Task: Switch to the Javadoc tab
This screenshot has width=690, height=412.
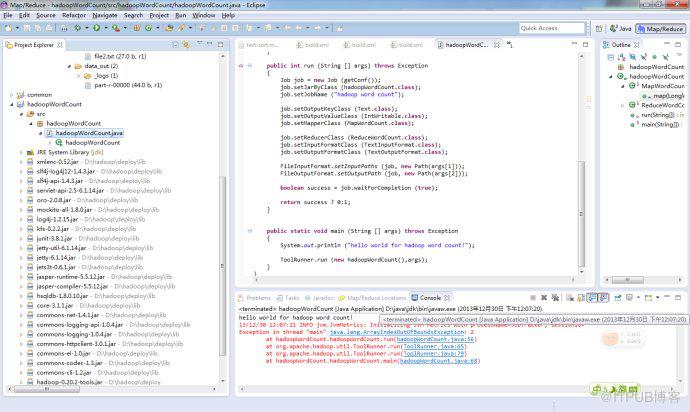Action: (319, 298)
